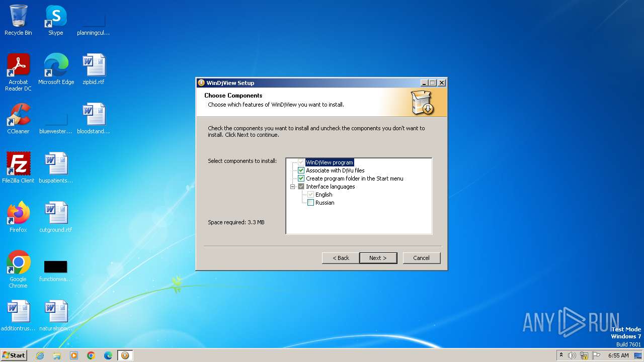Go to the previous step with Back
Viewport: 644px width, 362px height.
click(341, 258)
